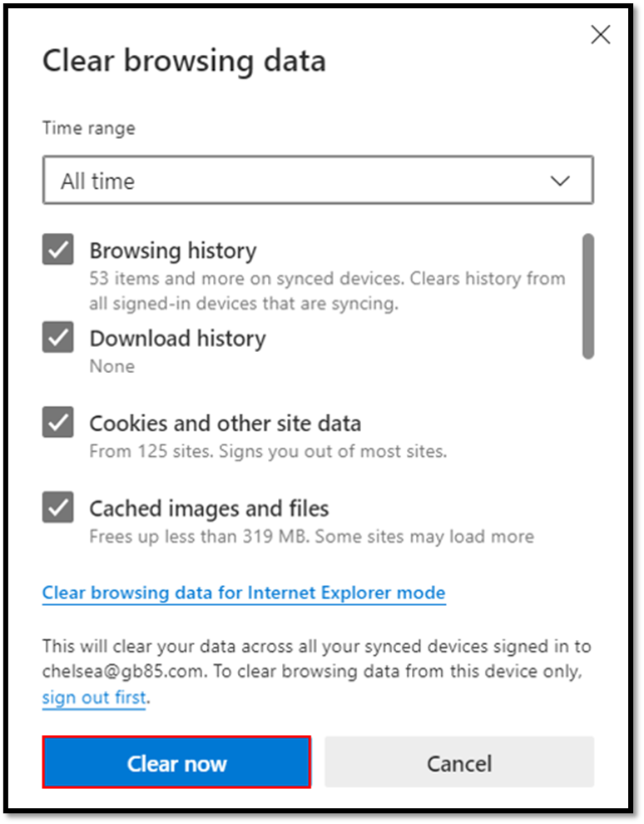
Task: Click the 'Browsing history' label text
Action: (x=173, y=251)
